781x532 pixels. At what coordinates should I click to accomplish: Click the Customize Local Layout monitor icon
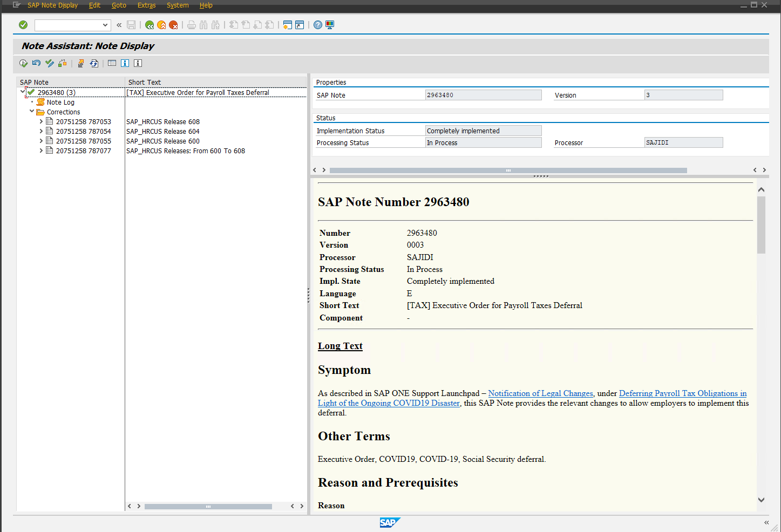(330, 25)
